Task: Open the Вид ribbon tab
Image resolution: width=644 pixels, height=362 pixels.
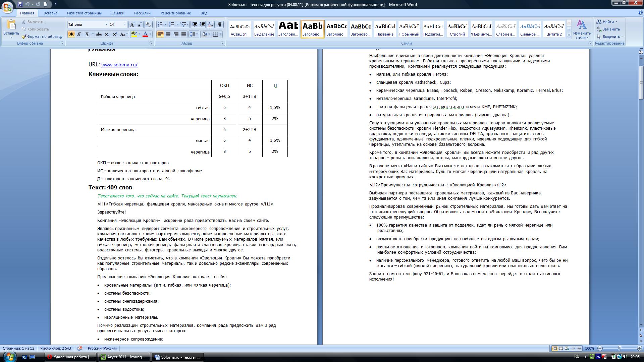Action: (204, 13)
